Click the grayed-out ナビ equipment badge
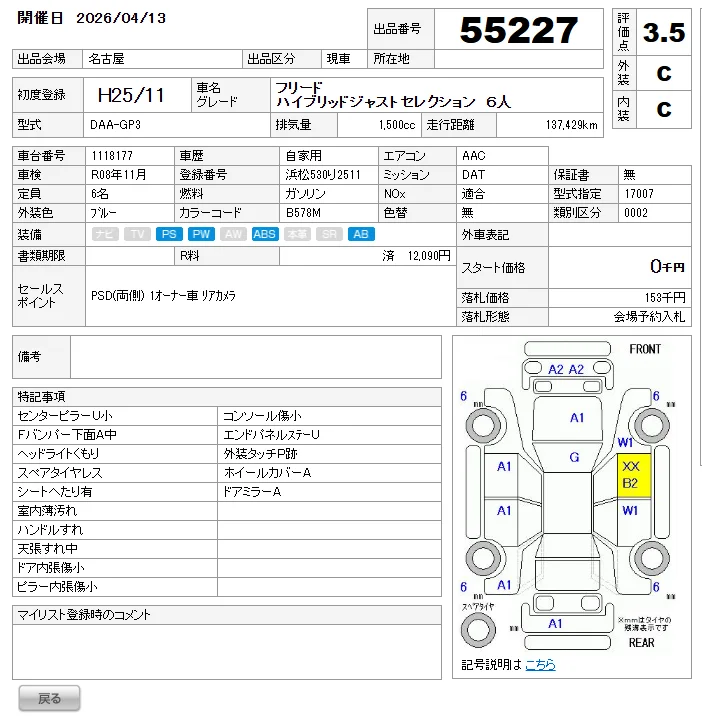Image resolution: width=702 pixels, height=717 pixels. (x=105, y=234)
